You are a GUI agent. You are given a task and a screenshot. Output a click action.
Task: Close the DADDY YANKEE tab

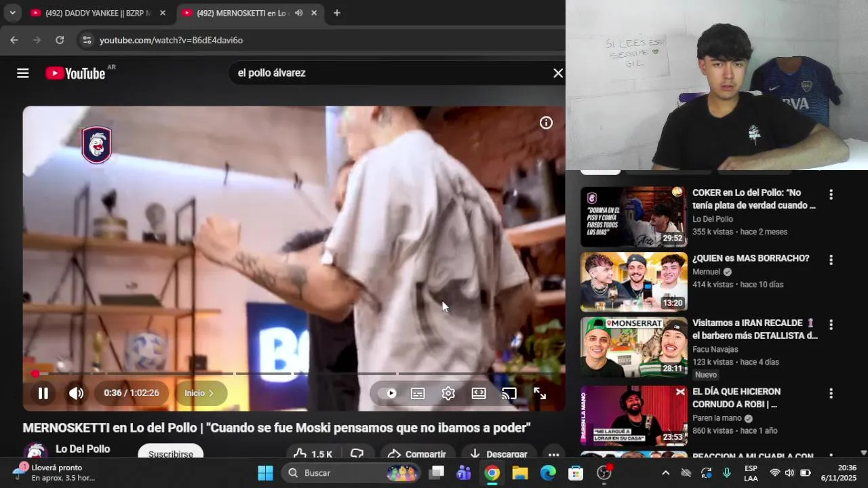tap(162, 13)
